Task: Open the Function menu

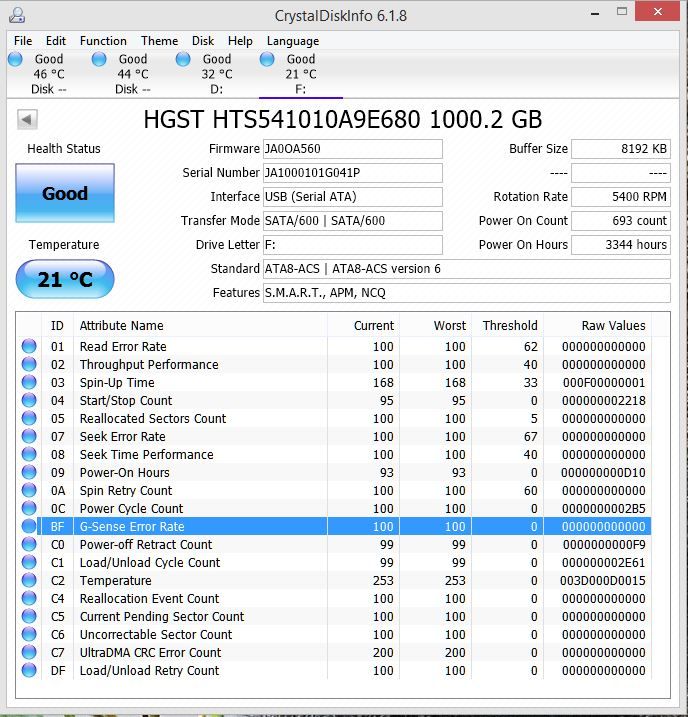Action: click(x=103, y=41)
